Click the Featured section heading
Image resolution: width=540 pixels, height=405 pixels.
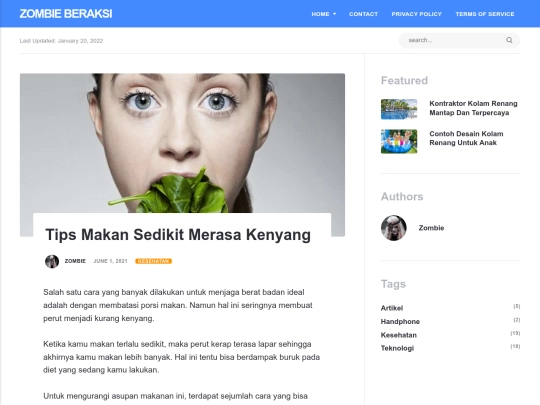pyautogui.click(x=404, y=81)
